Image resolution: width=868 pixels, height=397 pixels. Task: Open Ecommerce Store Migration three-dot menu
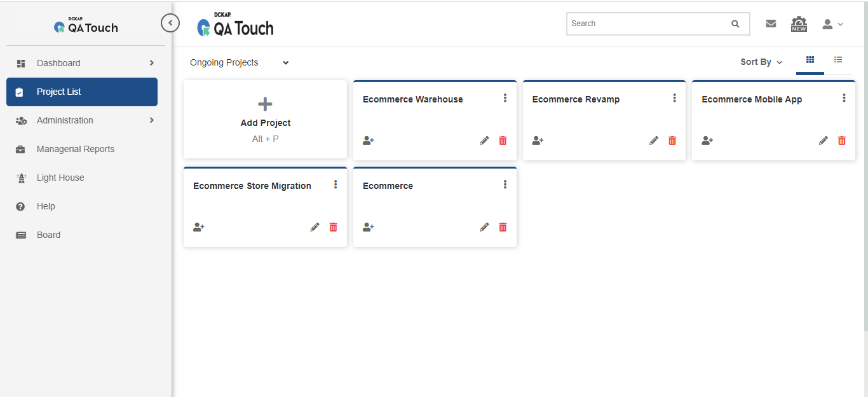[x=336, y=185]
